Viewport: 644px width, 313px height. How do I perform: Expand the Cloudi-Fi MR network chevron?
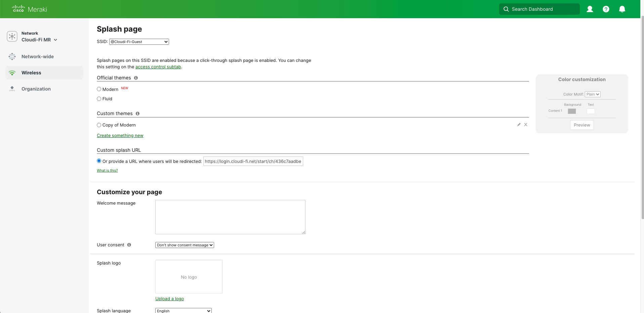click(56, 40)
